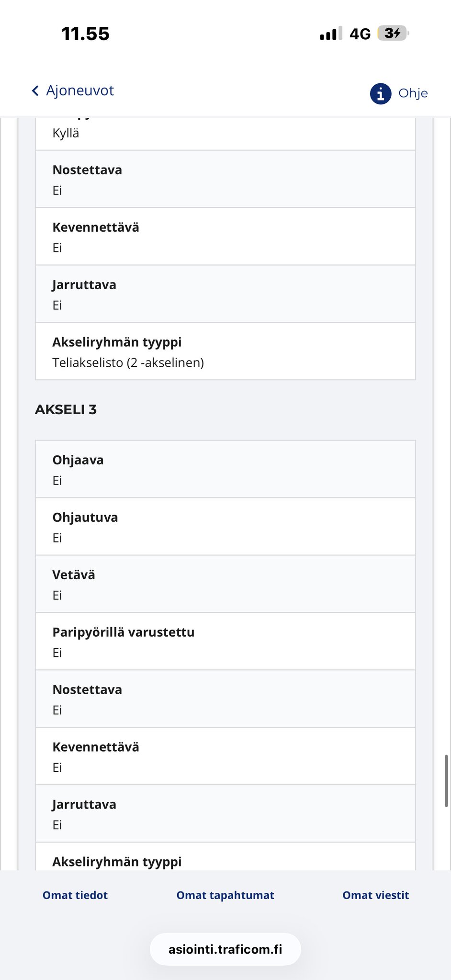This screenshot has height=980, width=451.
Task: Tap the Paripyörillä varustettu row
Action: (225, 642)
